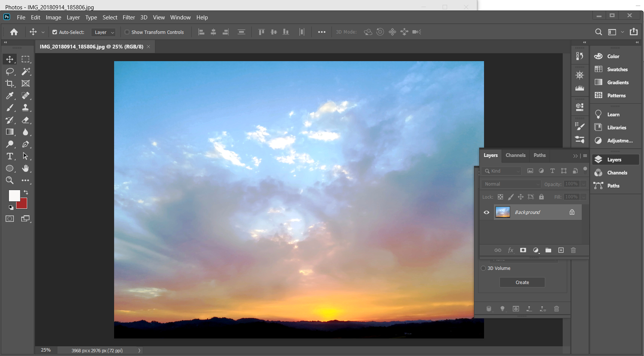Toggle the Auto-Select checkbox
The height and width of the screenshot is (356, 644).
55,32
